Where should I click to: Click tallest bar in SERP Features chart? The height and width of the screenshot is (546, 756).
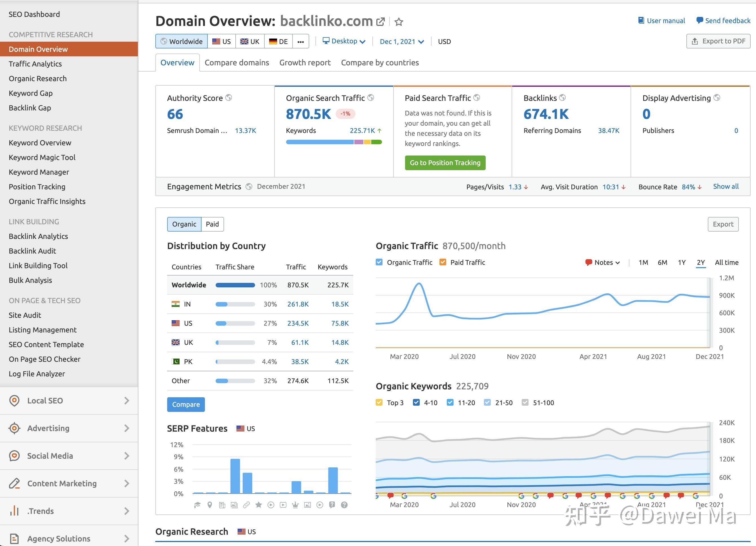[x=235, y=476]
